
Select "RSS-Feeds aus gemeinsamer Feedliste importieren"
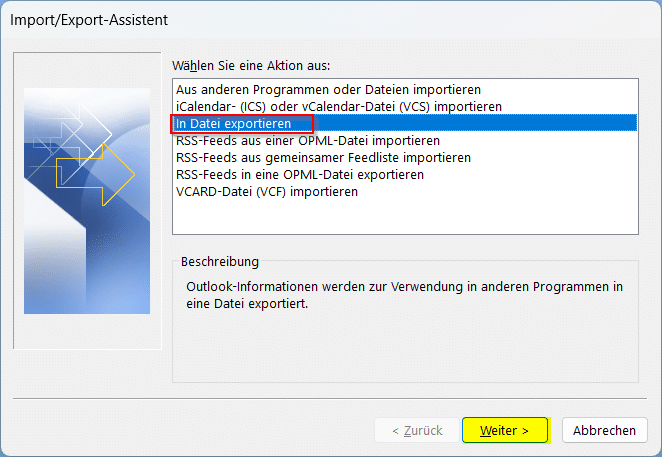pos(323,157)
